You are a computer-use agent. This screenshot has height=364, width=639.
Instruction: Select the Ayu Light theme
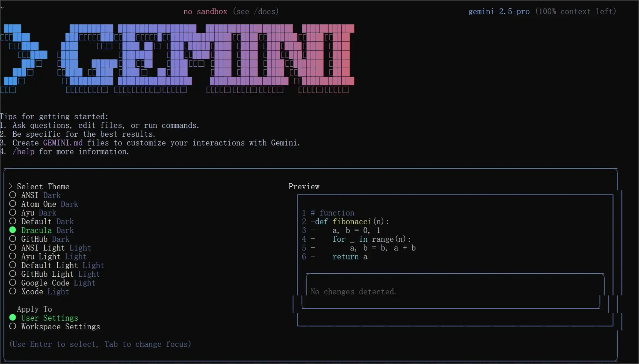click(13, 256)
